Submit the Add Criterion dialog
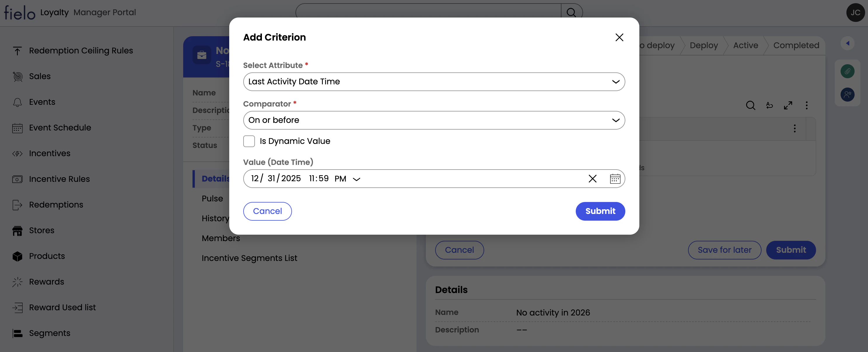This screenshot has height=352, width=868. (x=600, y=211)
